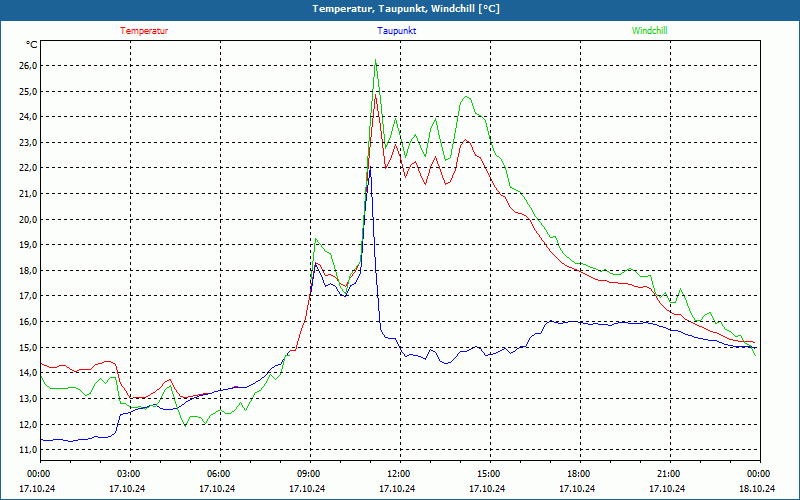Click the '17,0' y-axis value
The image size is (800, 500).
coord(28,296)
